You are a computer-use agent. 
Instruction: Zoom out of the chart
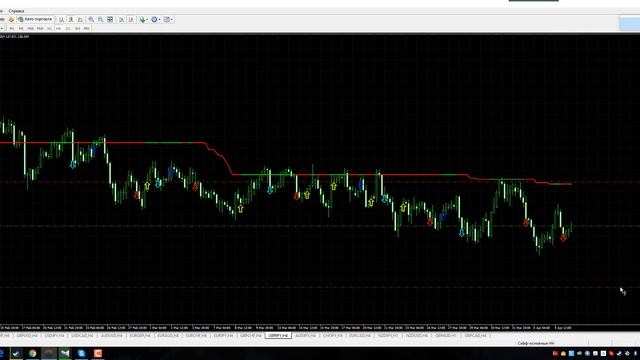100,19
